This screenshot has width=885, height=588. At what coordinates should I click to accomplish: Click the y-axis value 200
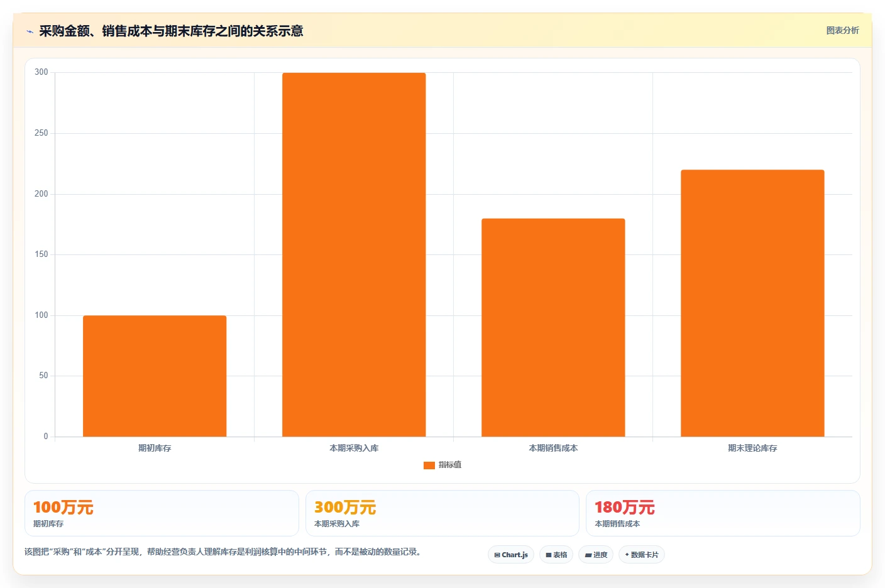click(x=41, y=194)
